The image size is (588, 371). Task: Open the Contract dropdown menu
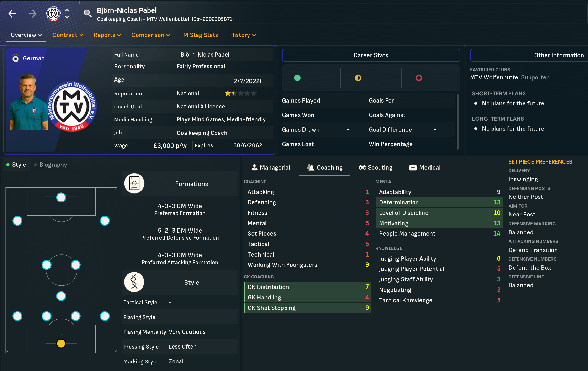pos(68,35)
